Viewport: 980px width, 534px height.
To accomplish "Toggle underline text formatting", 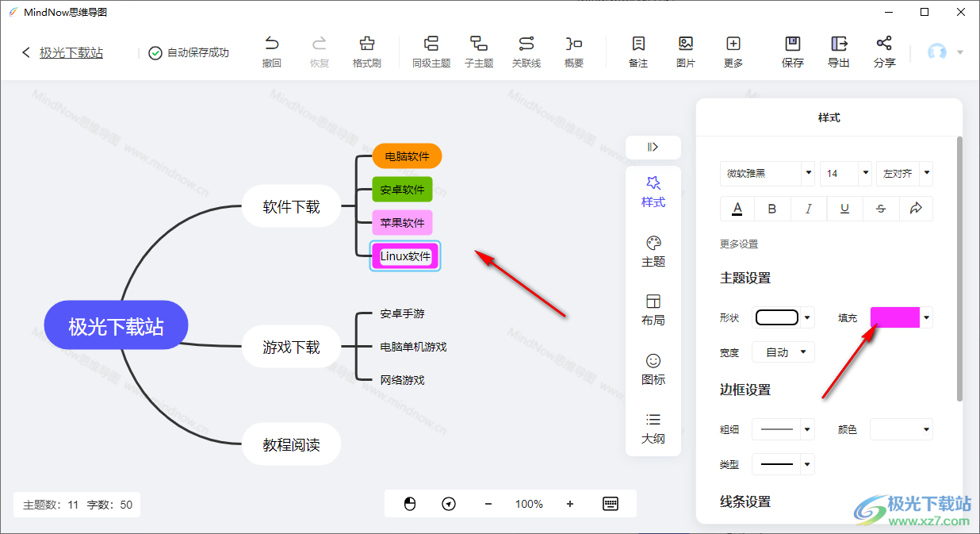I will click(x=845, y=209).
